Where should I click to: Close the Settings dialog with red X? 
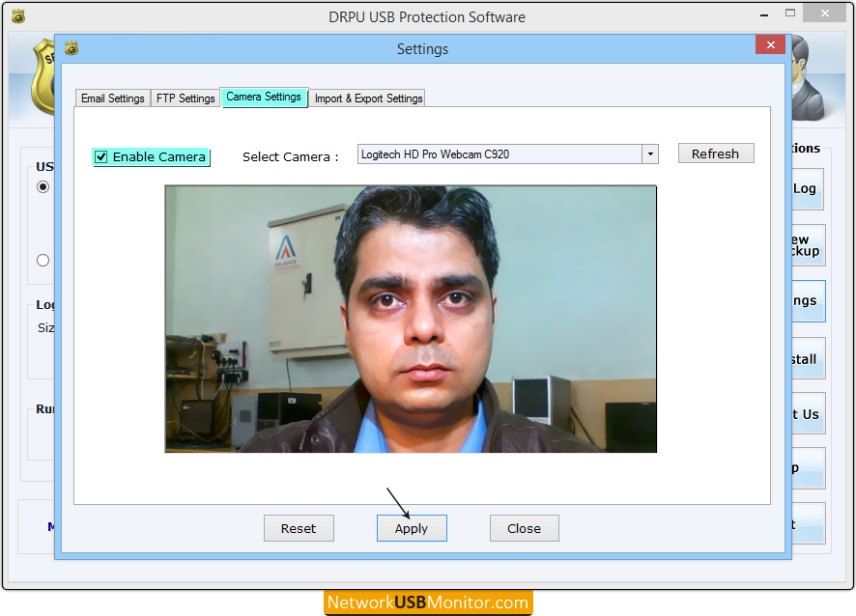770,44
